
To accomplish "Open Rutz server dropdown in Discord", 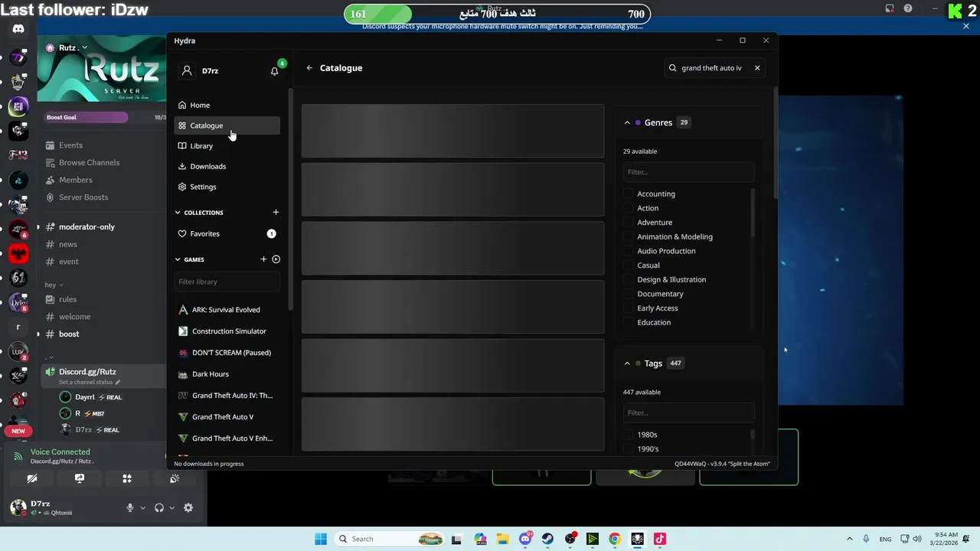I will tap(84, 47).
